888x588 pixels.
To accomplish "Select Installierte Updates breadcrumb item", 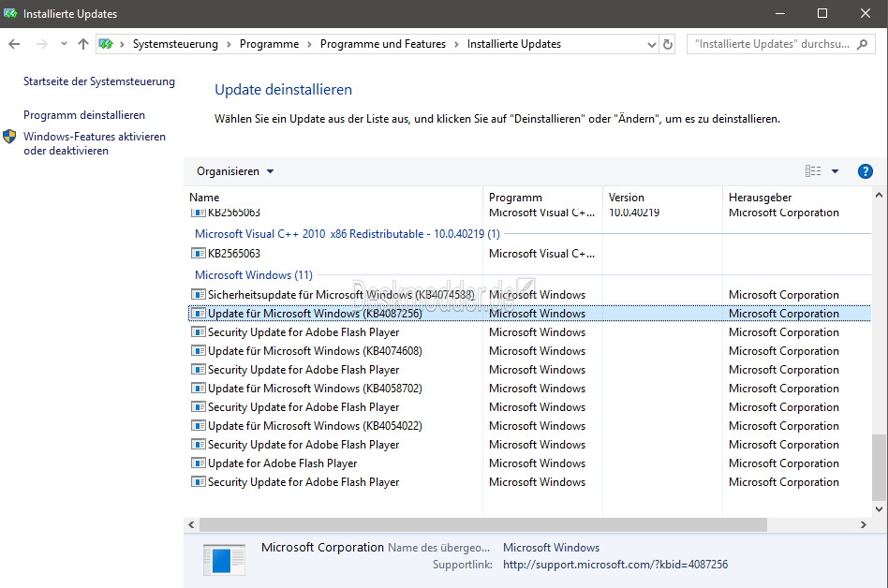I will (x=513, y=44).
